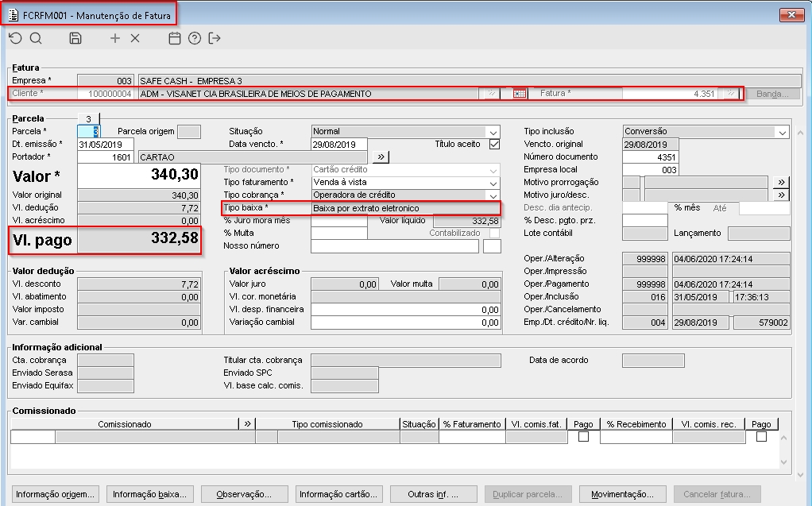Open the Tipo inclusão dropdown

[782, 132]
